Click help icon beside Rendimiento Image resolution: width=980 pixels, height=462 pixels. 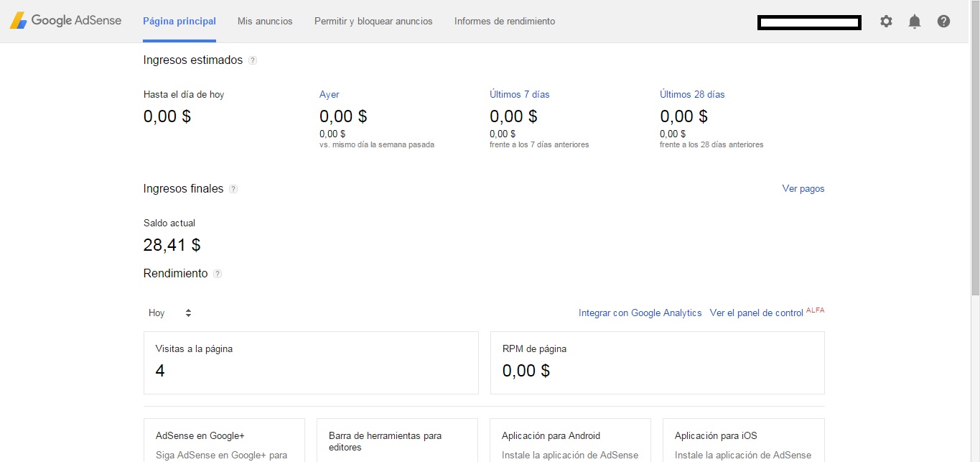pos(218,274)
